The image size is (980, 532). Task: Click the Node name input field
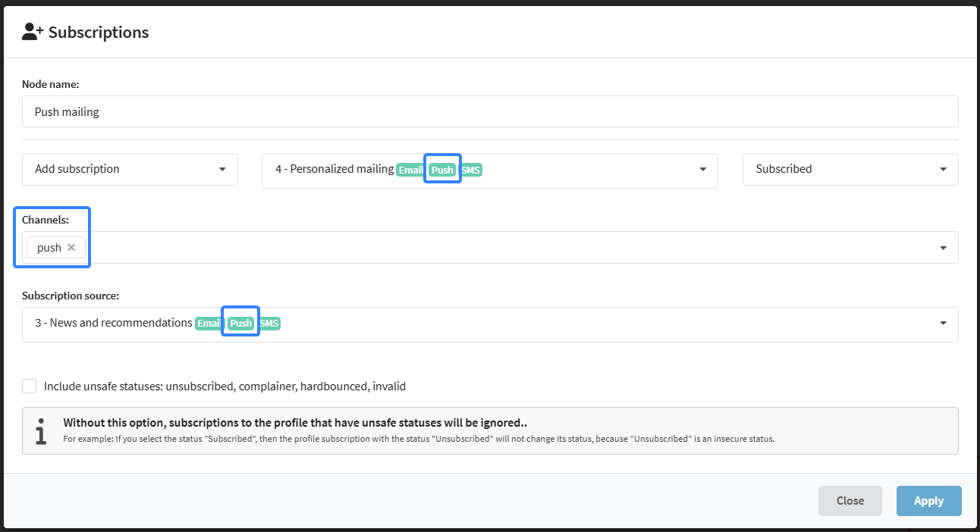click(490, 111)
